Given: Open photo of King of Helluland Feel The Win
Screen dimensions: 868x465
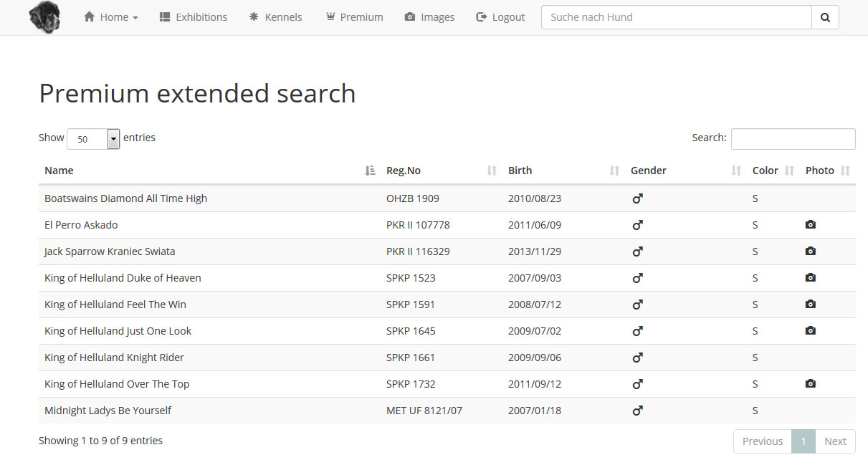Looking at the screenshot, I should 811,305.
